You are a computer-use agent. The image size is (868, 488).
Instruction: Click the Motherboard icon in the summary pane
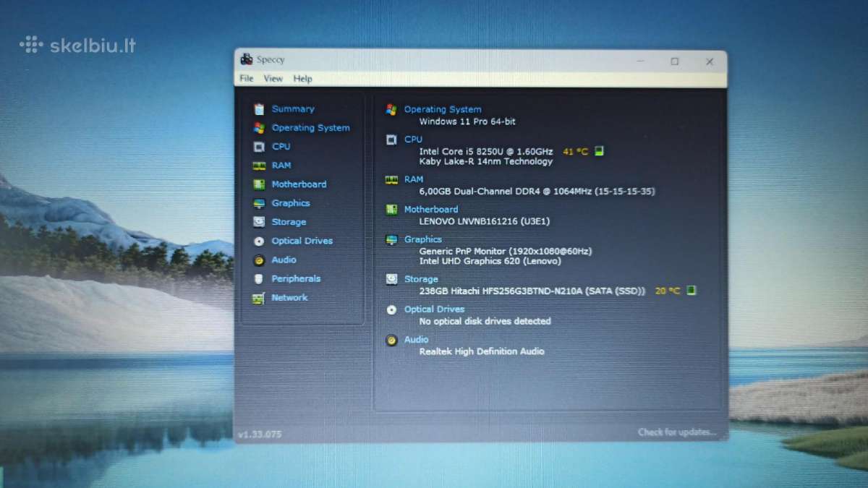pyautogui.click(x=391, y=209)
